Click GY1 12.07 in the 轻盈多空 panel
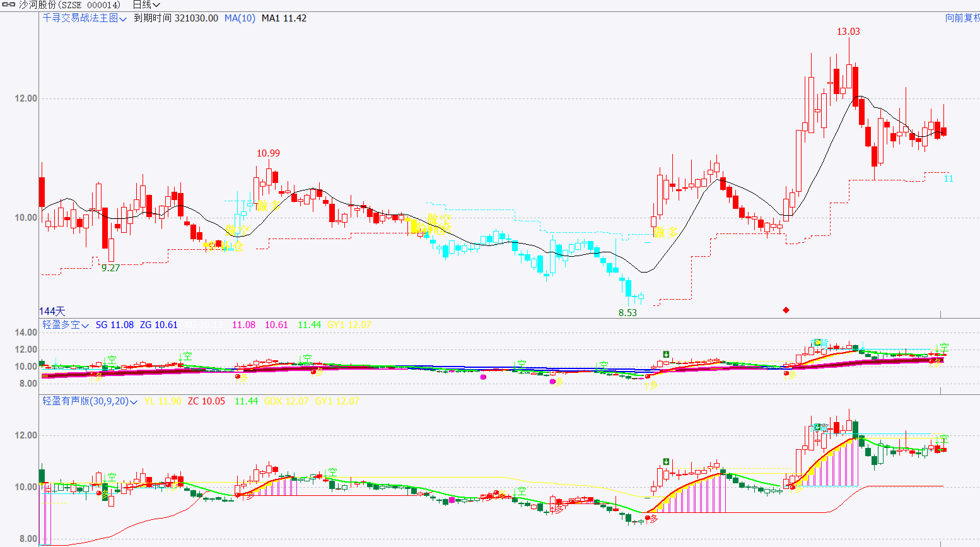The height and width of the screenshot is (547, 980). [349, 325]
